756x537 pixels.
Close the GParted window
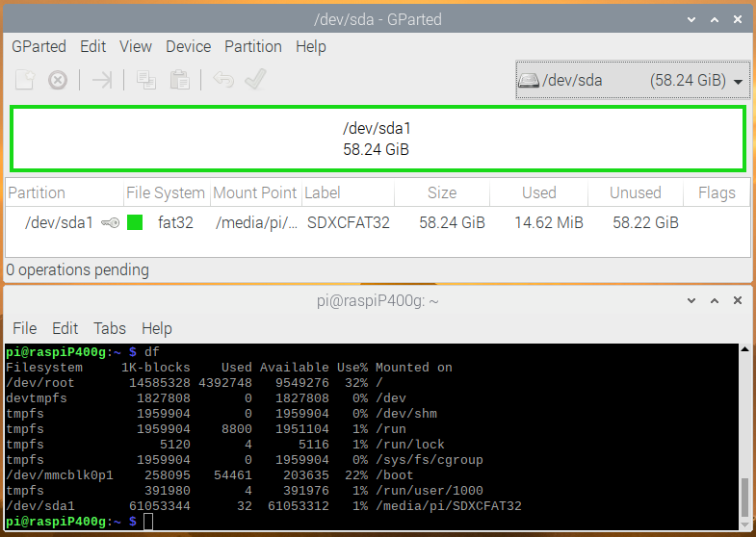[738, 20]
